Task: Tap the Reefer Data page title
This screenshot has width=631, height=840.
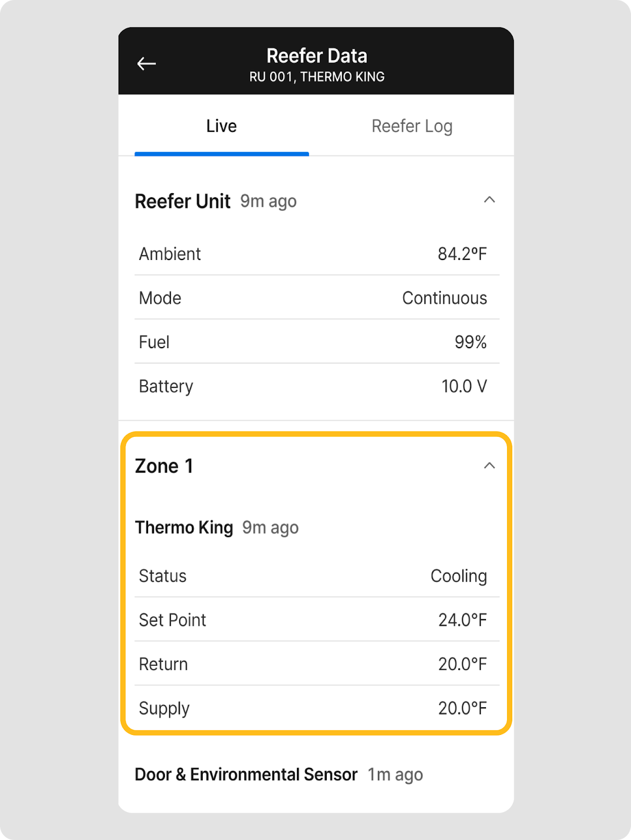Action: [316, 56]
